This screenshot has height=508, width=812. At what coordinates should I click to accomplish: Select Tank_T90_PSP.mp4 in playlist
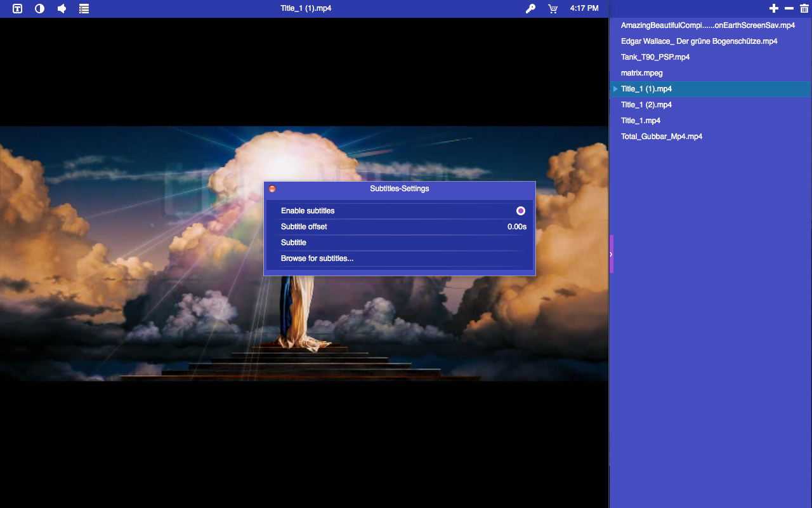pos(710,57)
